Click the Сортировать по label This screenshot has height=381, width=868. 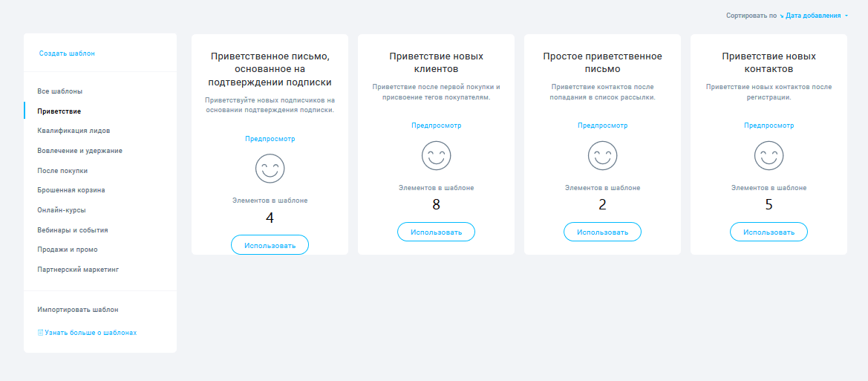tap(751, 16)
